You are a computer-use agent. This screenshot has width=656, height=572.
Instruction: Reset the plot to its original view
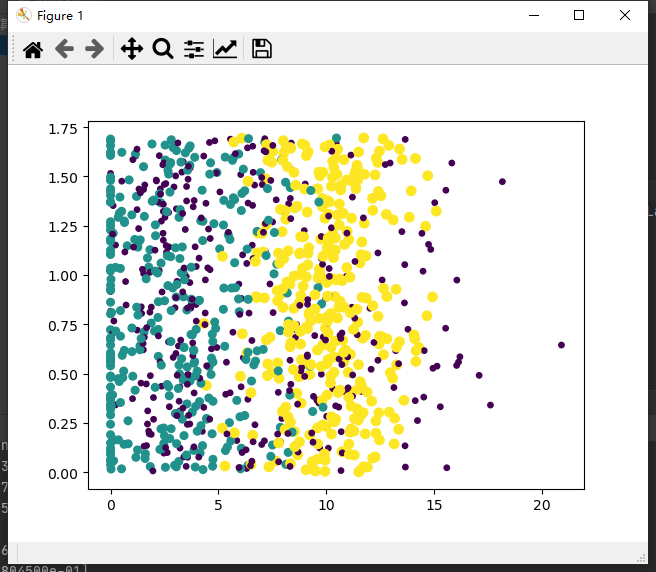click(33, 49)
